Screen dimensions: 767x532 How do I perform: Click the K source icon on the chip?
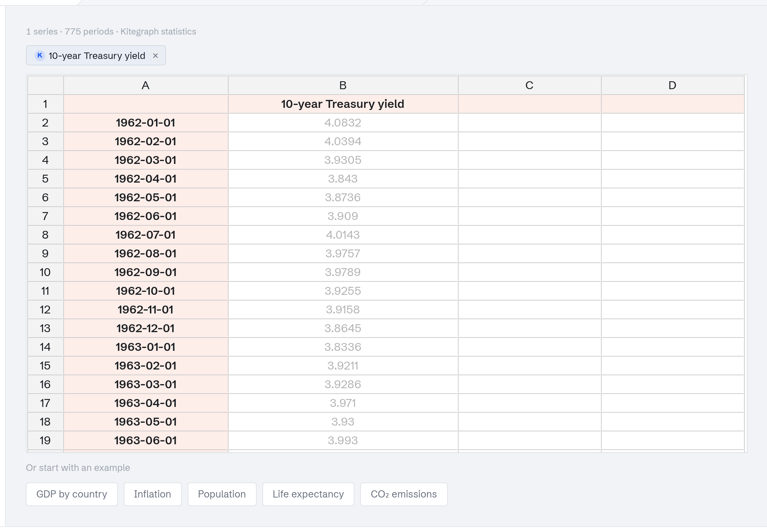40,55
